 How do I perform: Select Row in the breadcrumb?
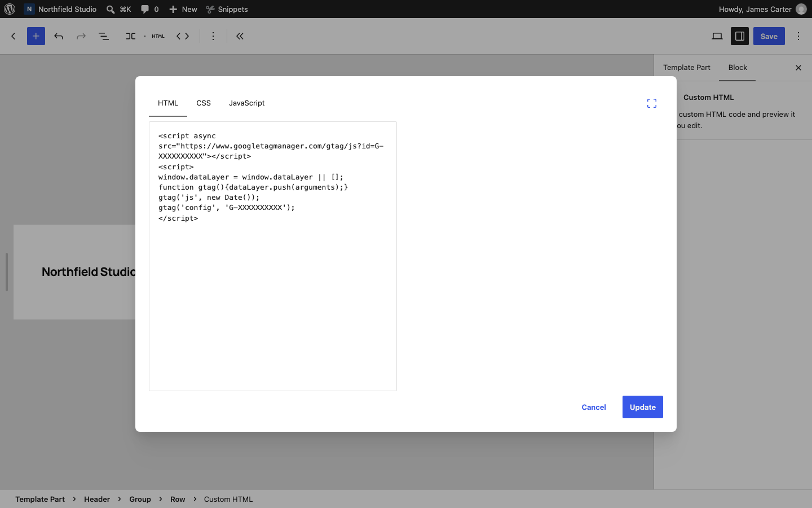[x=178, y=500]
